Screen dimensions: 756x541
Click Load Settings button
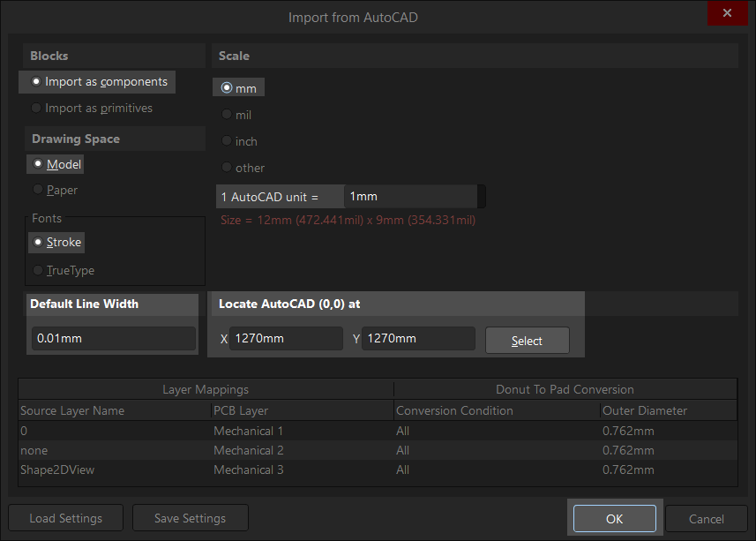pyautogui.click(x=66, y=518)
